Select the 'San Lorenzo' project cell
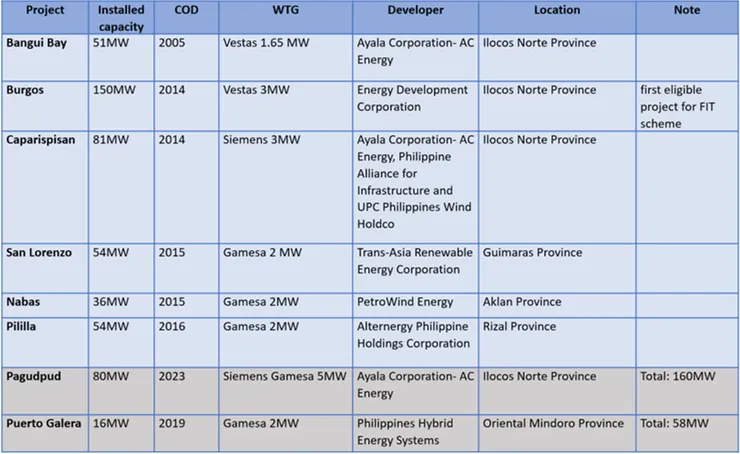The height and width of the screenshot is (454, 740). click(45, 268)
